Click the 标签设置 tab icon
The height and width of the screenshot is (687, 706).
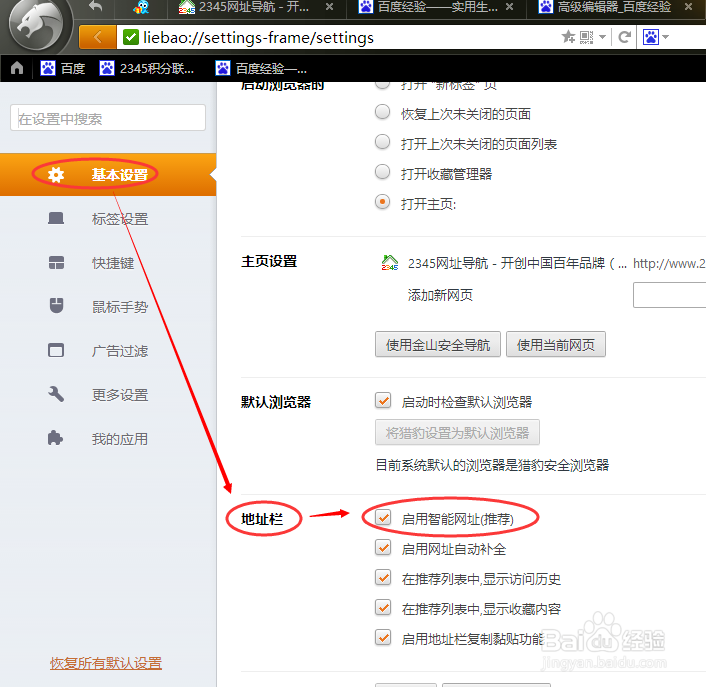point(56,219)
